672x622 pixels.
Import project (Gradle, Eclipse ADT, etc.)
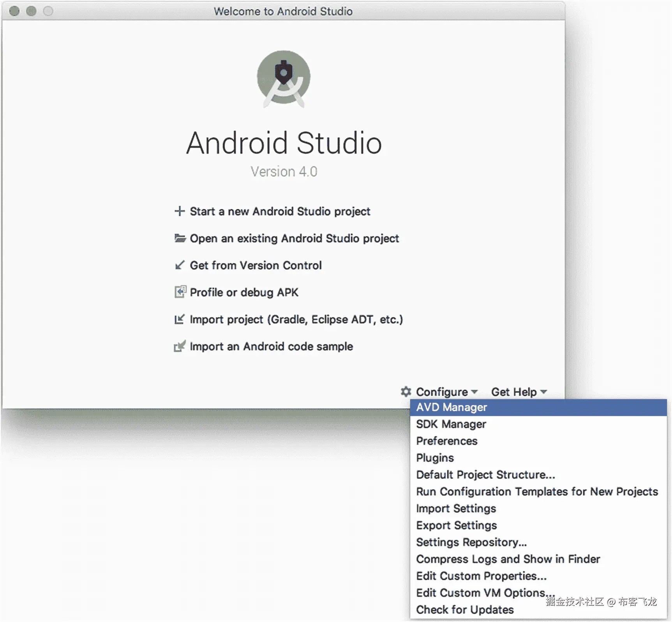pos(296,319)
